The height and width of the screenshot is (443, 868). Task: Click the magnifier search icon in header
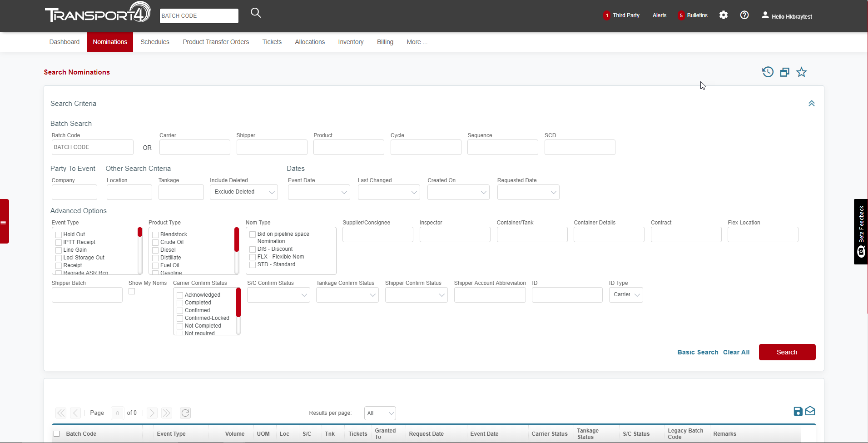click(x=256, y=13)
